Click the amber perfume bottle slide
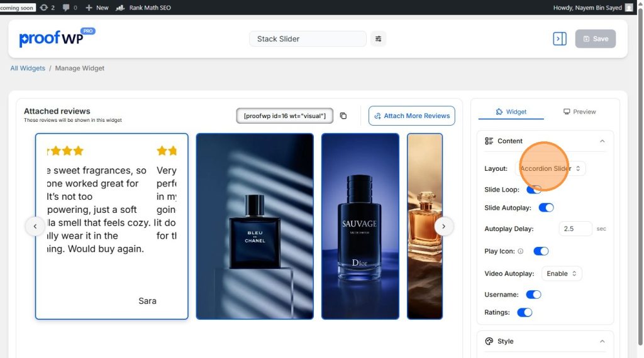The image size is (644, 358). coord(425,226)
